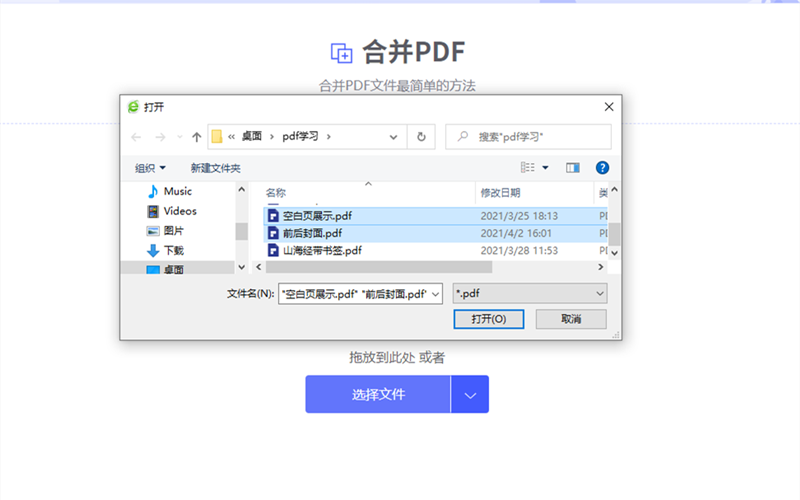Expand the *.pdf file type dropdown

pyautogui.click(x=530, y=293)
